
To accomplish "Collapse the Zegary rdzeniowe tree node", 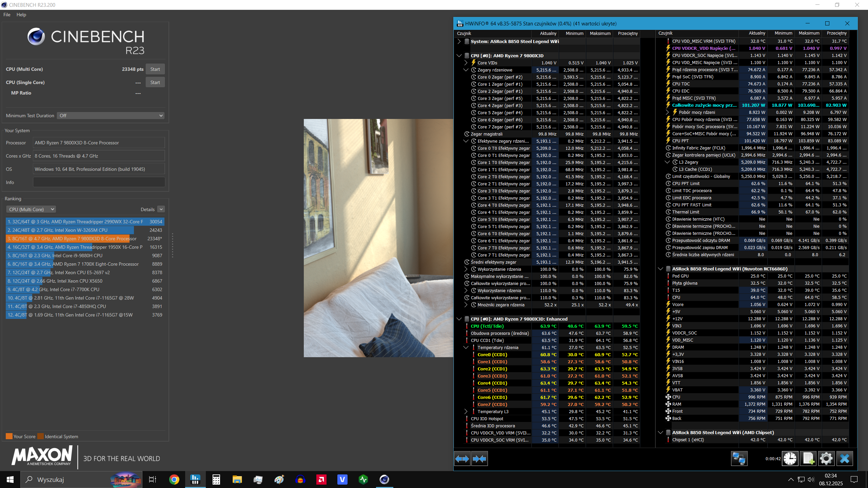I will point(466,70).
